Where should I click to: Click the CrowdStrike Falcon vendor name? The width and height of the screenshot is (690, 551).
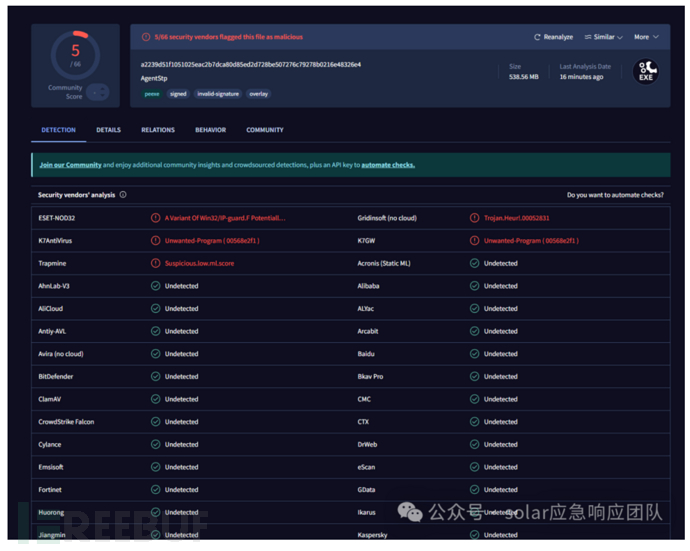(66, 422)
